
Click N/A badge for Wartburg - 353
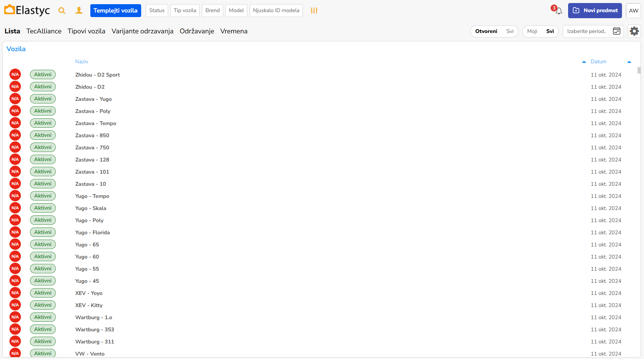click(x=15, y=329)
